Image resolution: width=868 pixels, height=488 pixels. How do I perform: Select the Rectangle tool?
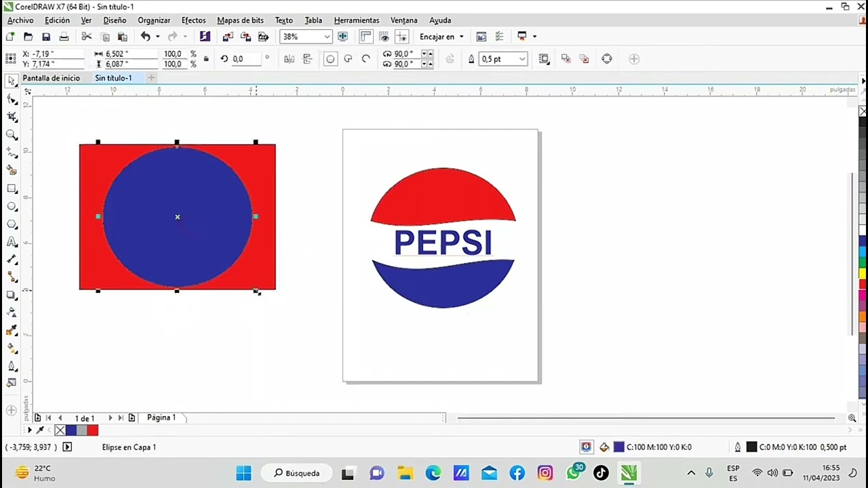(12, 188)
